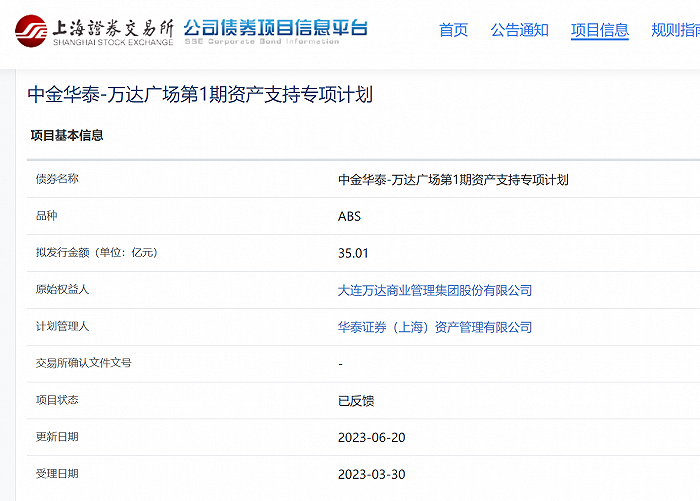Open the 大连万达商业管理集团股份有限公司 link
Image resolution: width=700 pixels, height=501 pixels.
click(435, 290)
